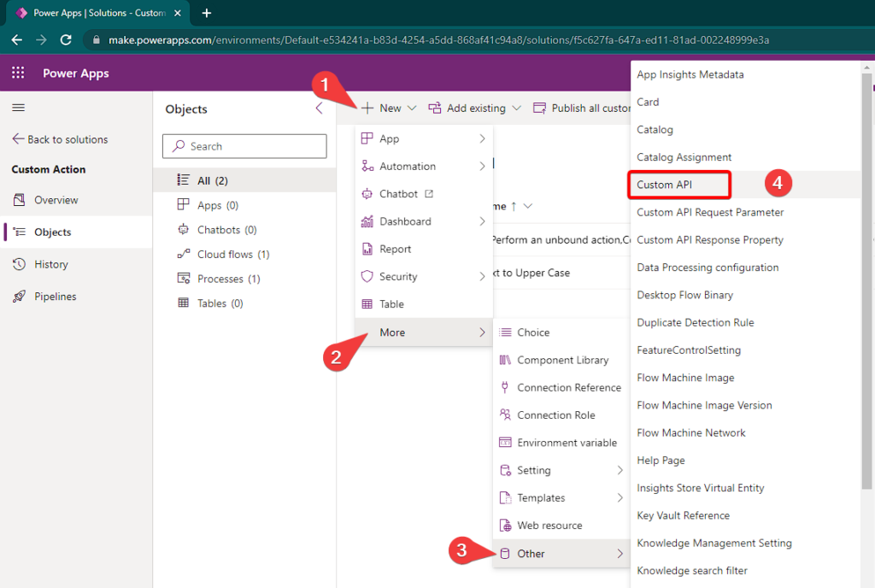The image size is (875, 588).
Task: Open the Power Apps app launcher
Action: pyautogui.click(x=17, y=73)
